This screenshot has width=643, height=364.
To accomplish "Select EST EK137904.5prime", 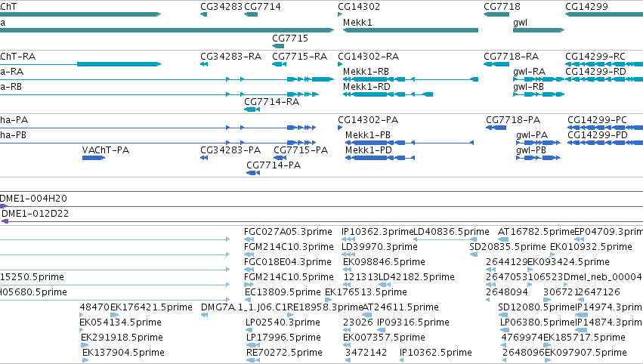I will point(123,353).
